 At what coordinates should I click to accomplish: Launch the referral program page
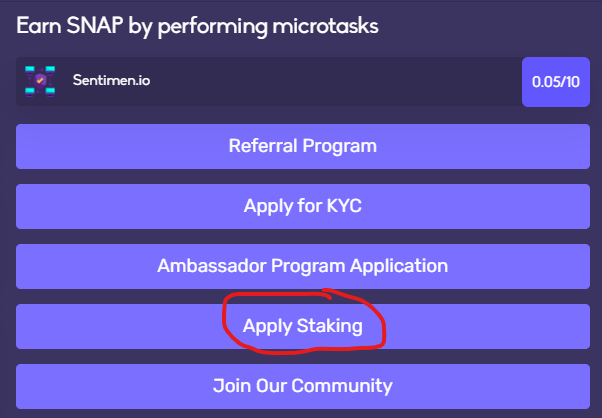tap(302, 146)
